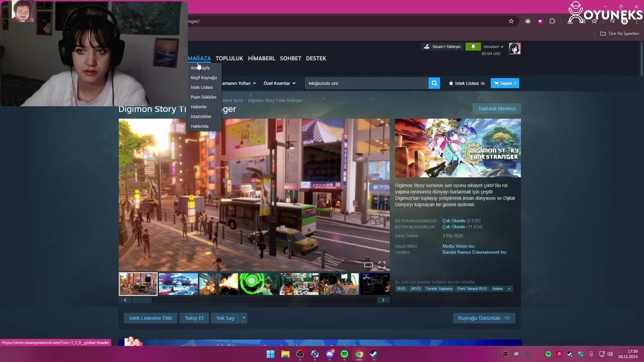Open File Explorer from the taskbar
The width and height of the screenshot is (644, 362).
285,354
